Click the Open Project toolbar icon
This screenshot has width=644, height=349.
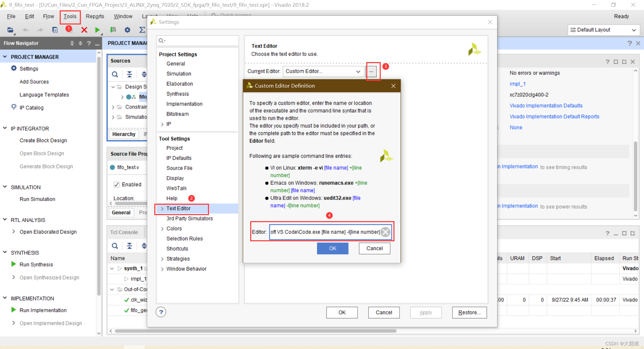coord(10,30)
